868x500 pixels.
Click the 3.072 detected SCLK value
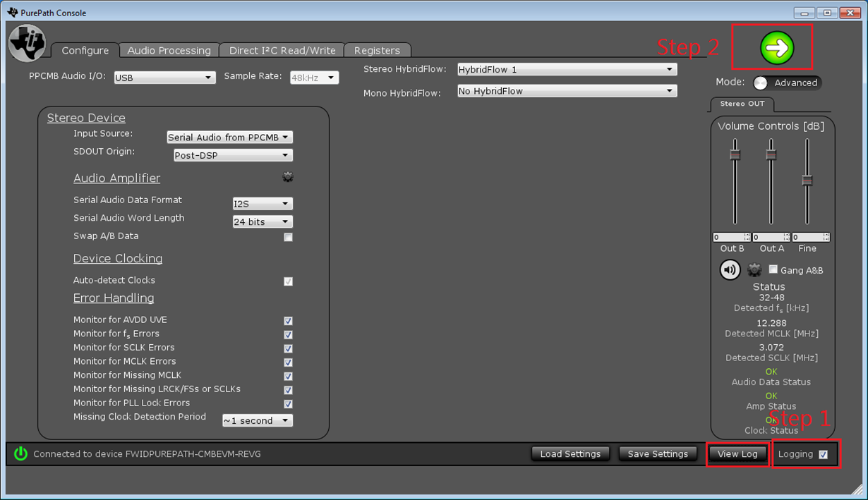tap(771, 347)
